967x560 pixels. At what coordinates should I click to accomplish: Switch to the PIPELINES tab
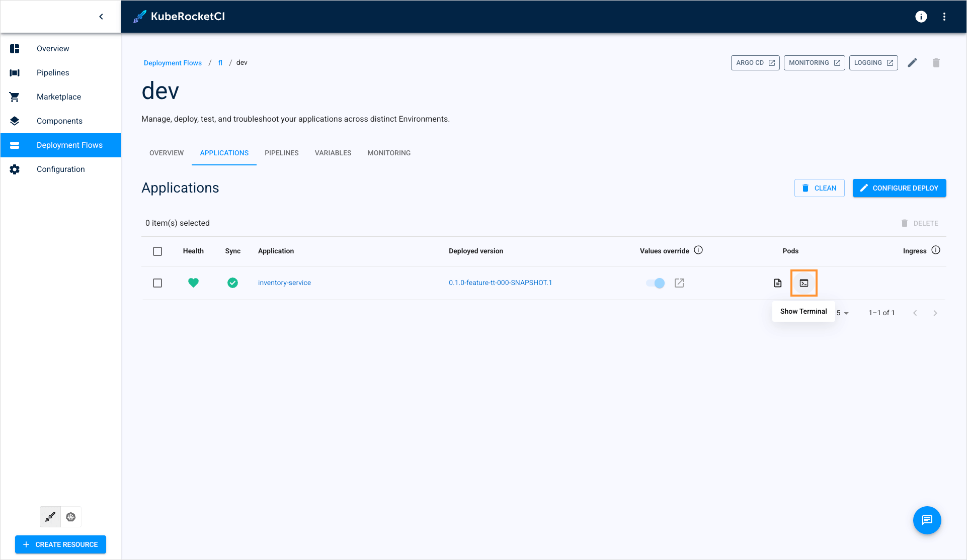(281, 153)
